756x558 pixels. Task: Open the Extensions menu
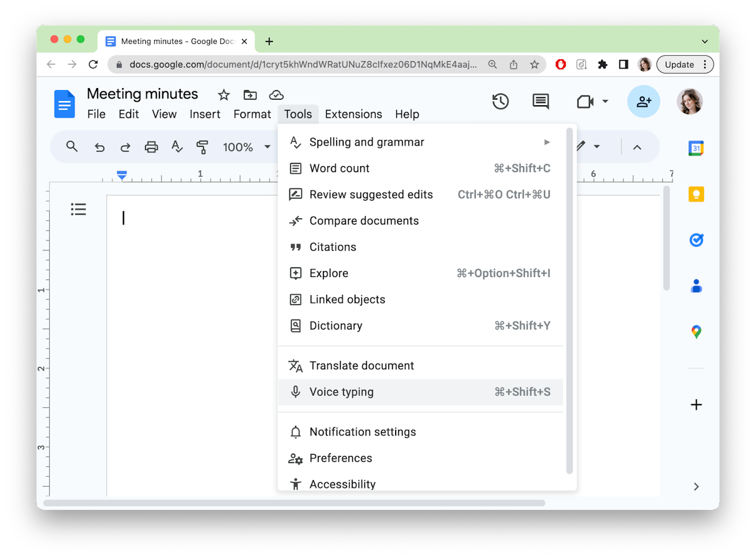click(353, 114)
